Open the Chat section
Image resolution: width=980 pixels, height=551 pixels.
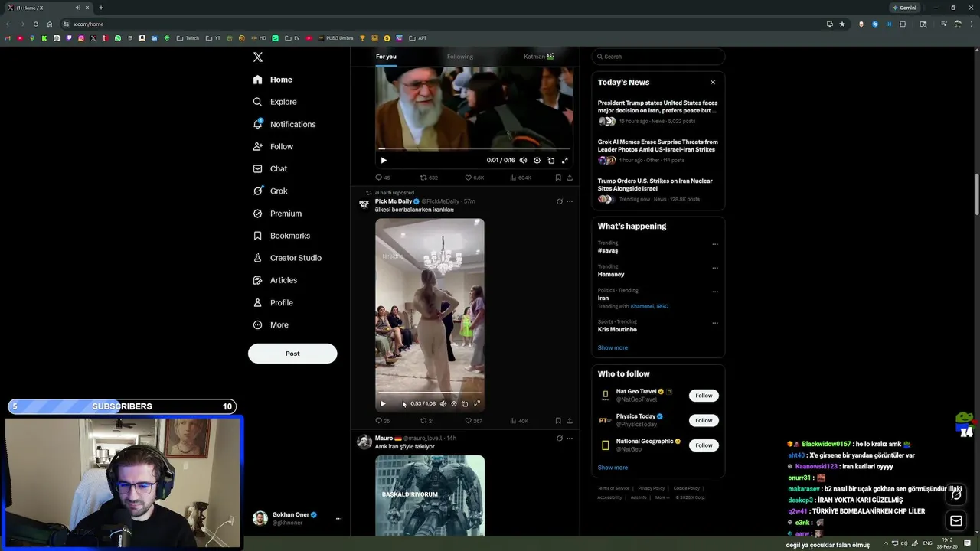269,168
